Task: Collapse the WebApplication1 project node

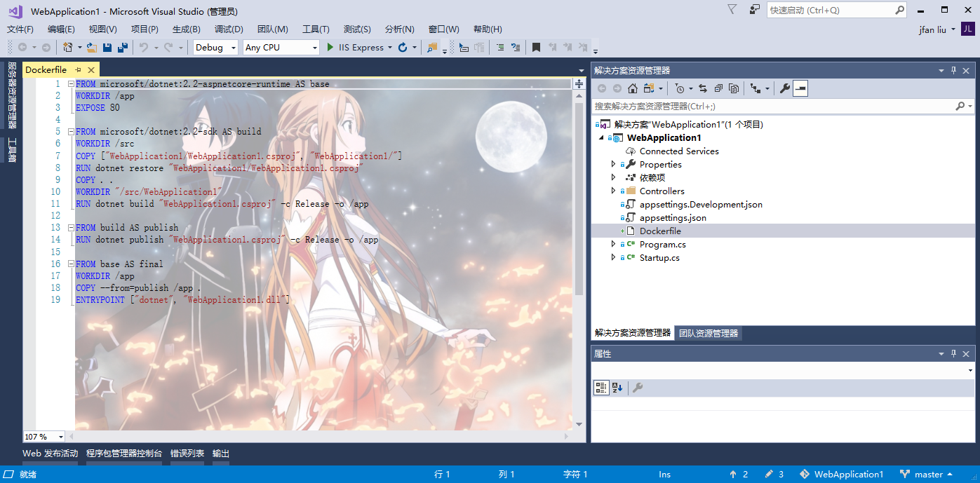Action: (600, 137)
